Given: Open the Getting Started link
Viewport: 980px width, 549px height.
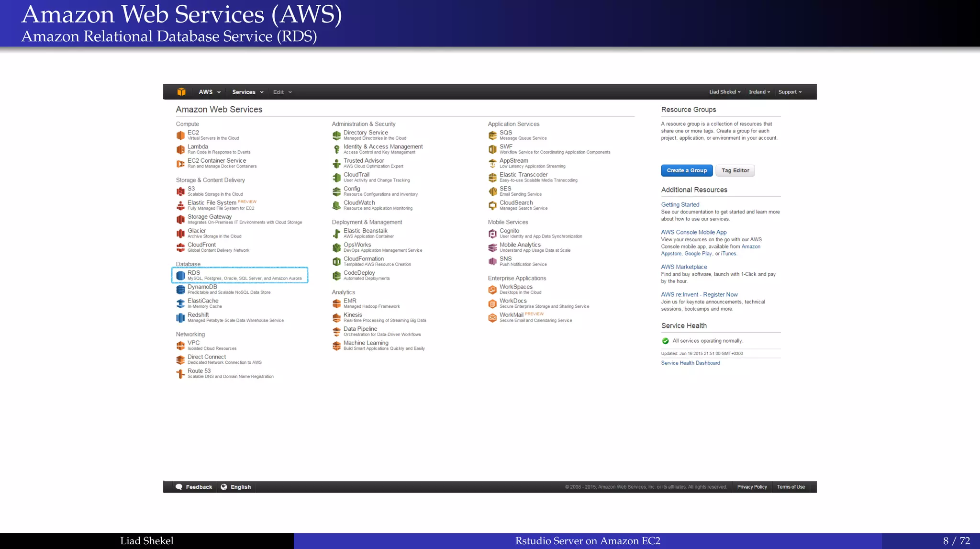Looking at the screenshot, I should coord(680,204).
